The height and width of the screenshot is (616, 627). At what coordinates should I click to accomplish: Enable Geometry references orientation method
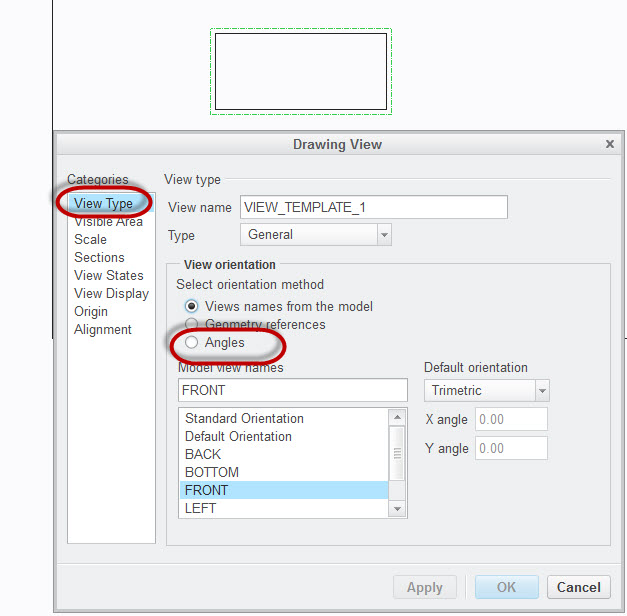pos(192,325)
